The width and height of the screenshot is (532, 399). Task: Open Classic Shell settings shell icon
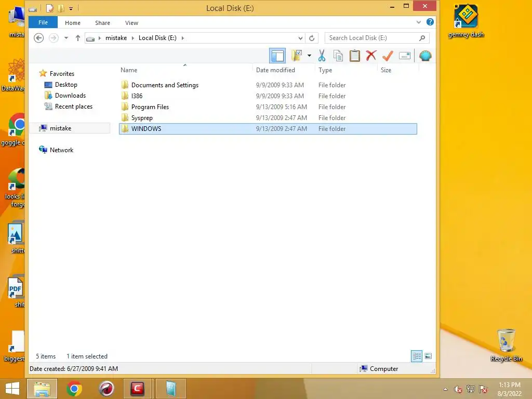[x=425, y=56]
